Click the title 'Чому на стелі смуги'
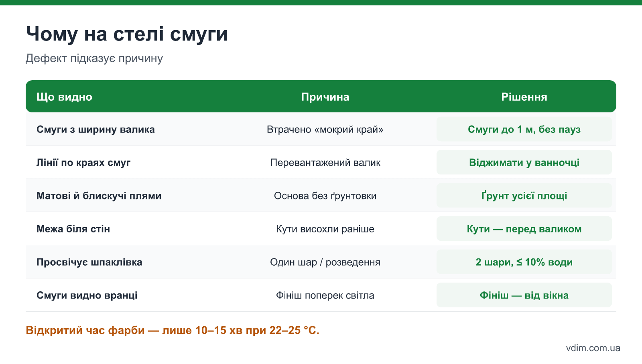Image resolution: width=642 pixels, height=364 pixels. pyautogui.click(x=127, y=34)
